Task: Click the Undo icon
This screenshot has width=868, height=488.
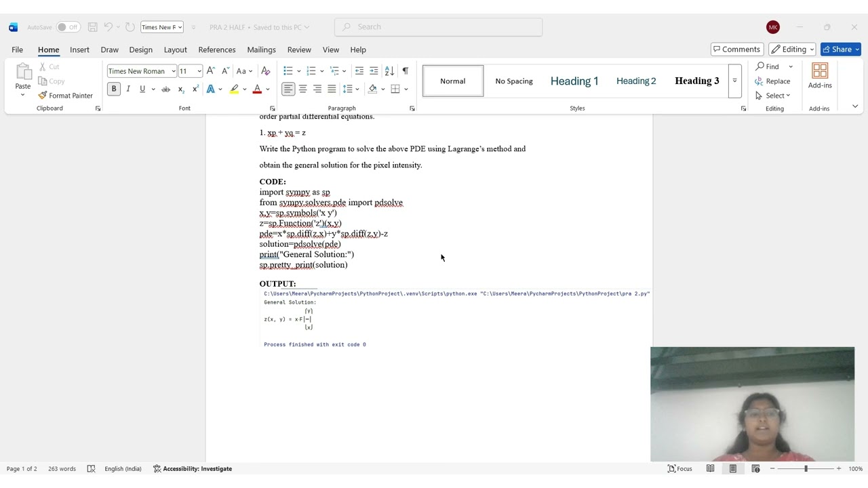Action: coord(108,27)
